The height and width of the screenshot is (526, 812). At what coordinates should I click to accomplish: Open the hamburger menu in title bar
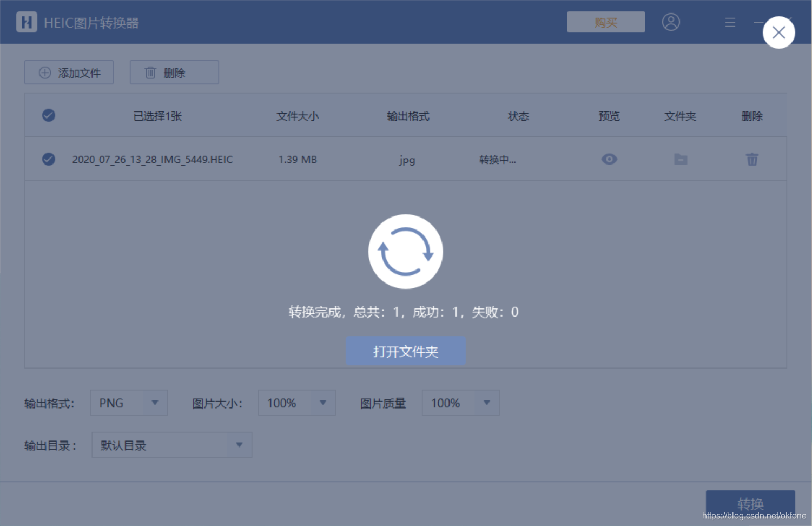(730, 22)
